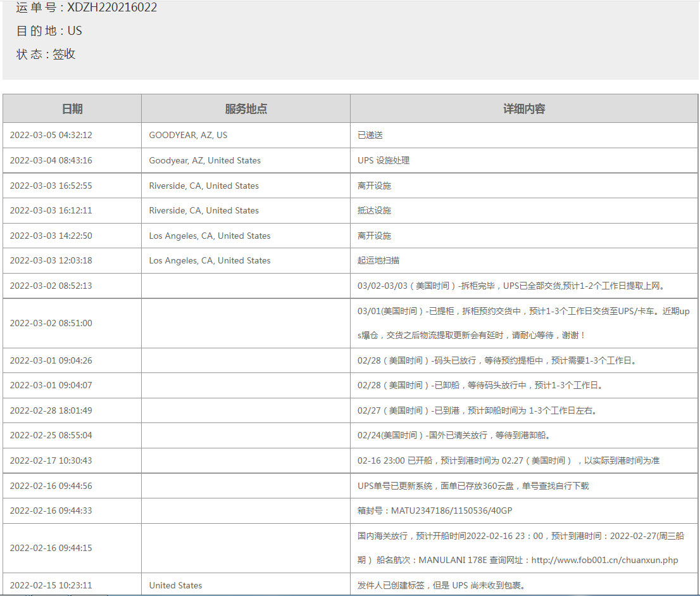Select the GOODYEAR, AZ, US location cell
The image size is (700, 596).
pyautogui.click(x=188, y=135)
